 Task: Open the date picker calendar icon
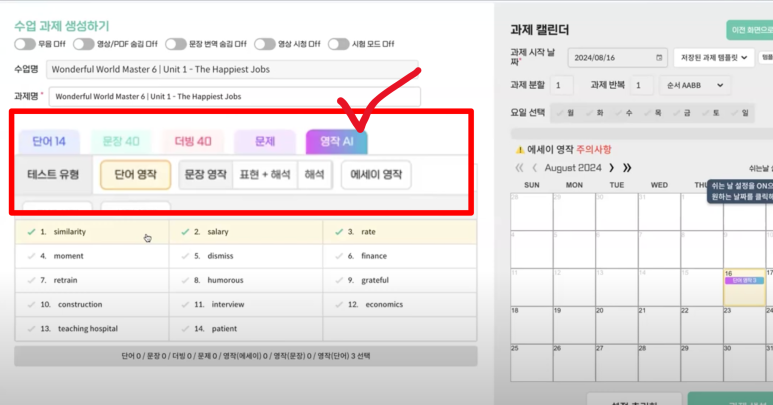659,58
